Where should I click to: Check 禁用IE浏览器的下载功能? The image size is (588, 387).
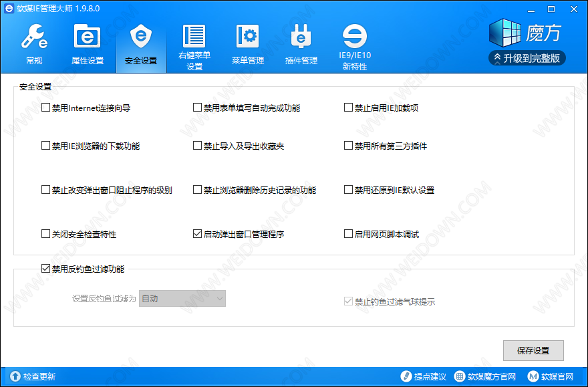pos(45,146)
